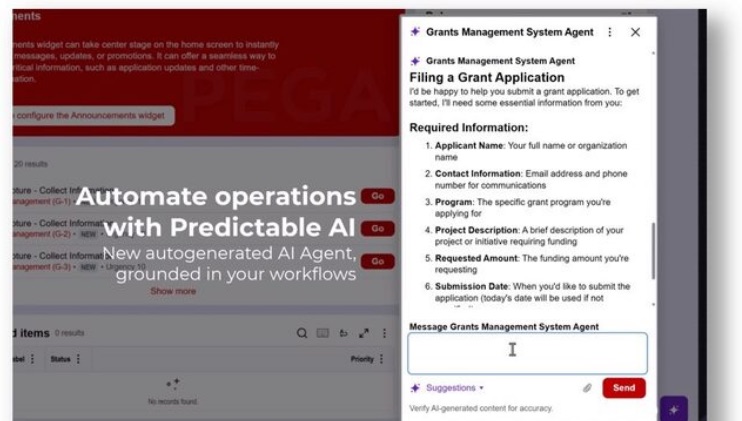Click the configure Announcements widget button
This screenshot has height=421, width=742.
point(92,115)
